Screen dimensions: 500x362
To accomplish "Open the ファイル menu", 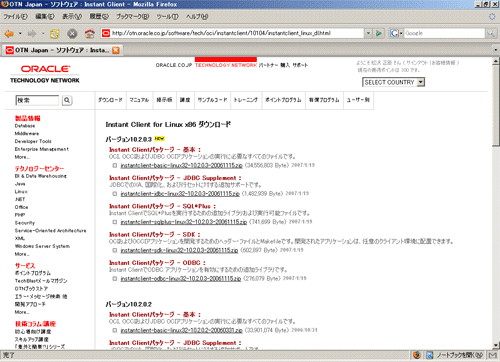I will [16, 16].
